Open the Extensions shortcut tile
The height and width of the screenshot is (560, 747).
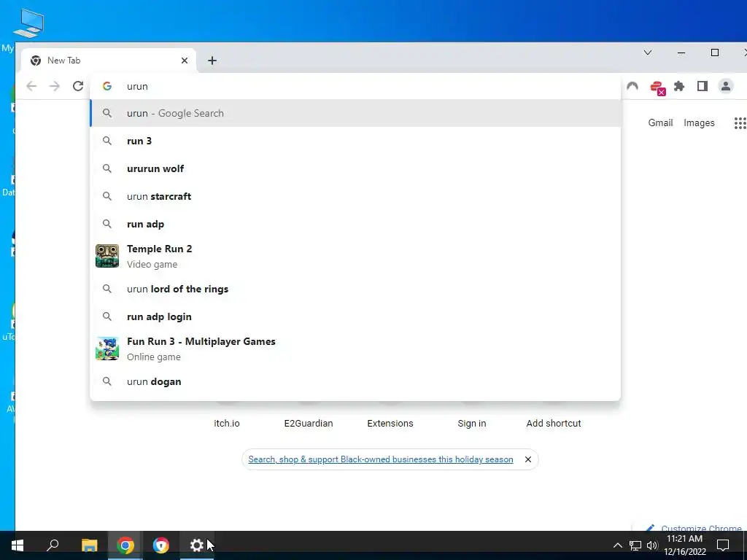390,424
